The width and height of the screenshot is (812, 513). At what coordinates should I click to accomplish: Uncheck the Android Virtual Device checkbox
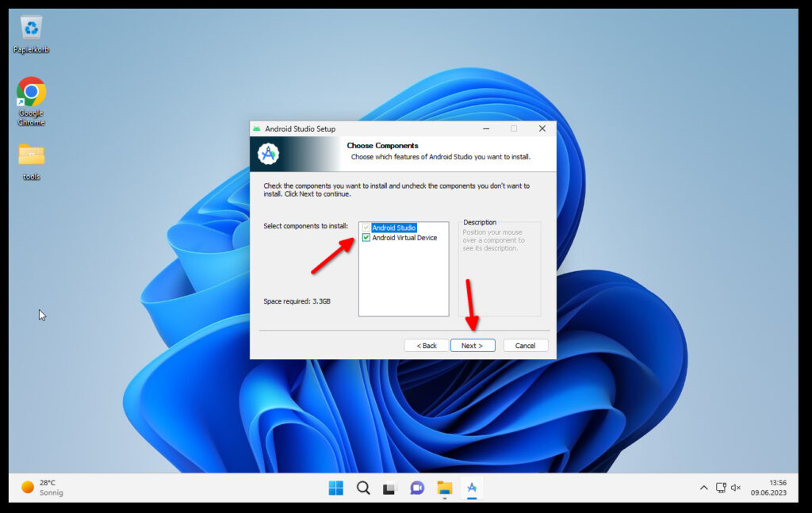366,238
